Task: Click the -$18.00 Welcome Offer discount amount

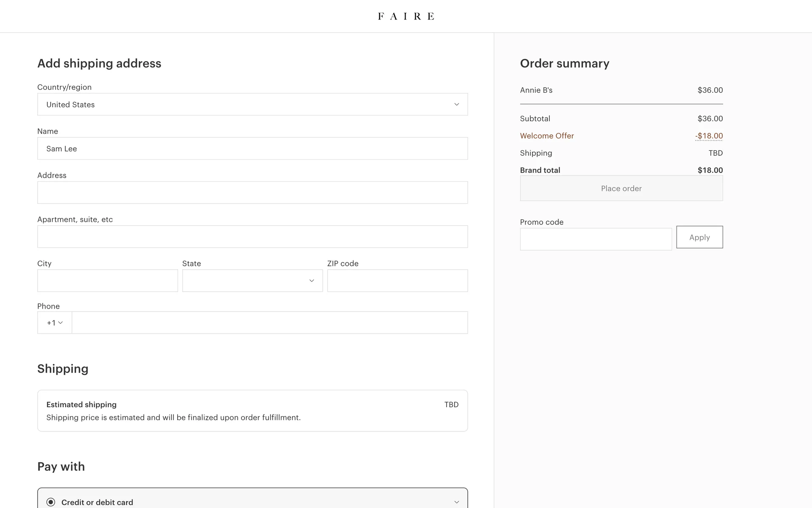Action: pos(709,136)
